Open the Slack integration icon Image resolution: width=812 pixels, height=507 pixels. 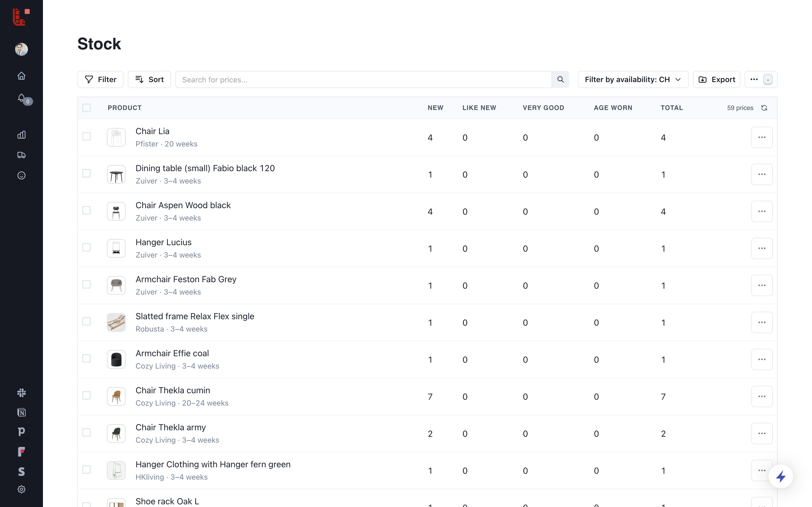[21, 393]
